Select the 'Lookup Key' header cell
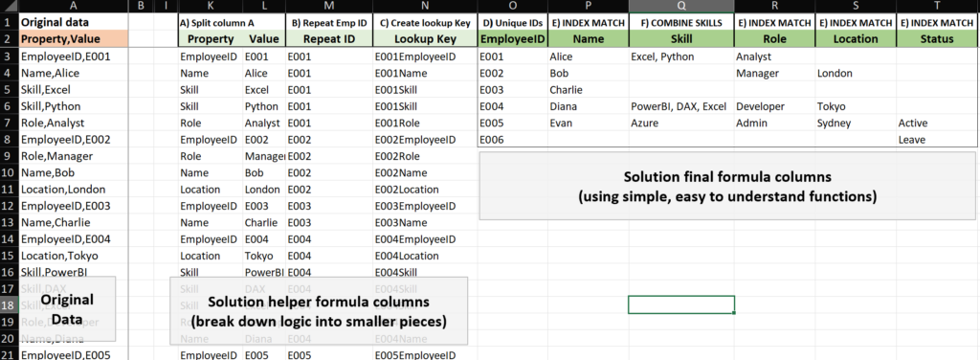Image resolution: width=980 pixels, height=360 pixels. [425, 38]
